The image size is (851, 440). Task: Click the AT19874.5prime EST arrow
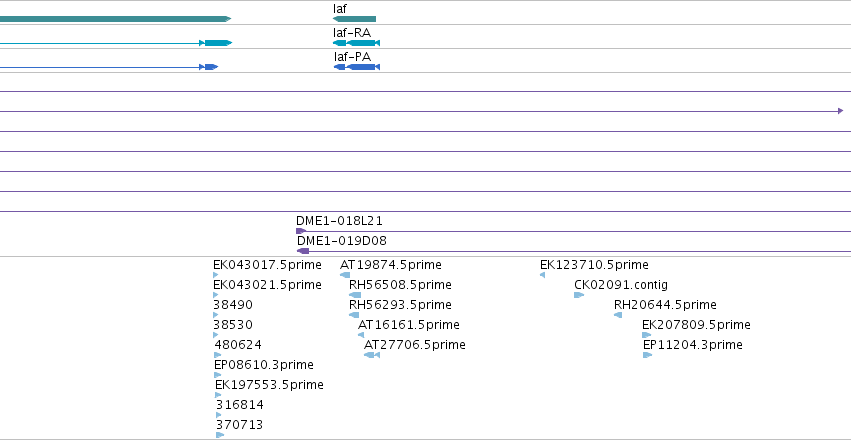345,275
